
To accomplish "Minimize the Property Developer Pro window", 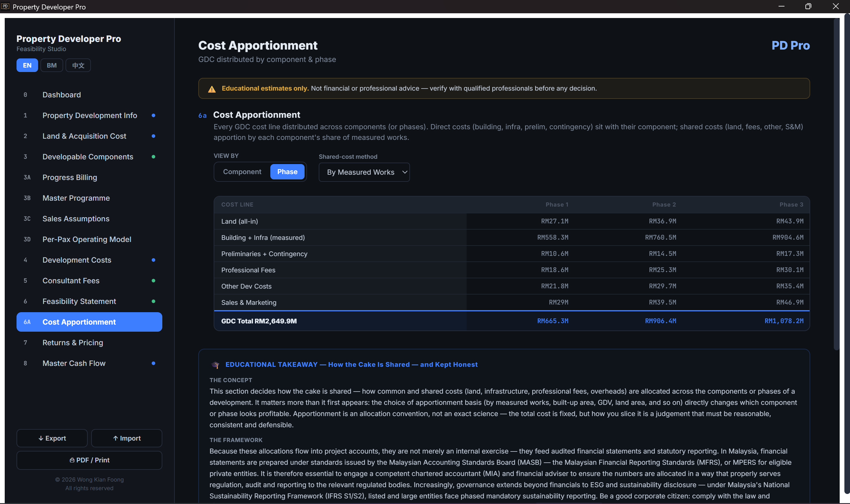I will (x=781, y=6).
